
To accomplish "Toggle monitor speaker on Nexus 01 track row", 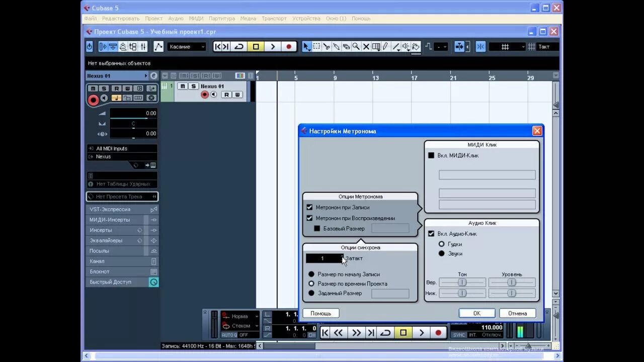I will [213, 95].
